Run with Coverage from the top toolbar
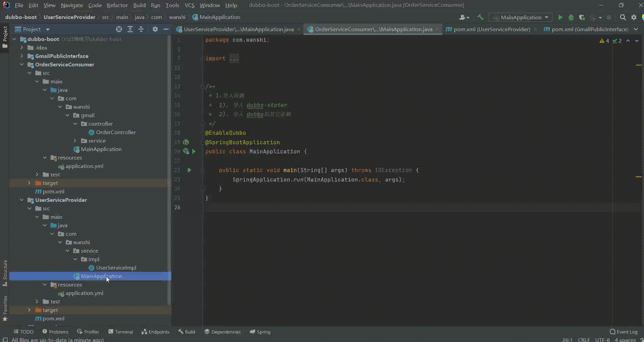The height and width of the screenshot is (342, 644). coord(582,17)
